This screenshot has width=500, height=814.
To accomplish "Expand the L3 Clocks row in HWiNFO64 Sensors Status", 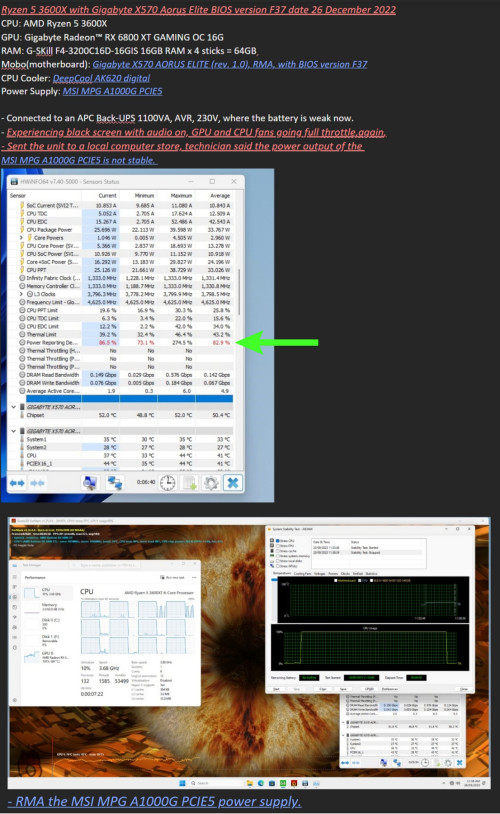I will click(21, 294).
